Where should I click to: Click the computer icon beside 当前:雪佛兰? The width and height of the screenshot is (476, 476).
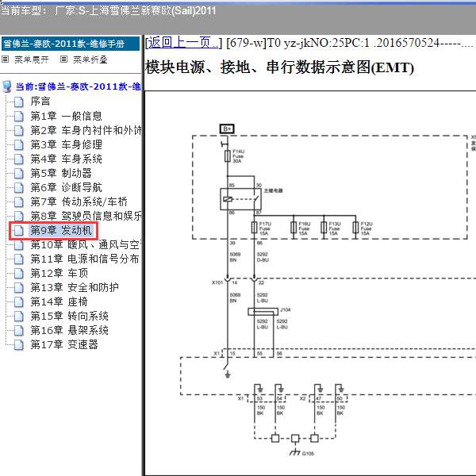coord(7,86)
